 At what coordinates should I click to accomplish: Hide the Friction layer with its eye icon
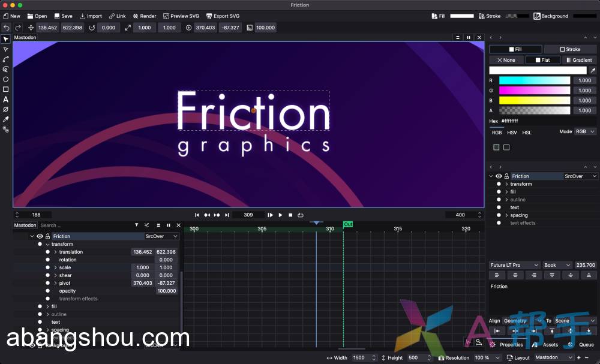pos(40,236)
